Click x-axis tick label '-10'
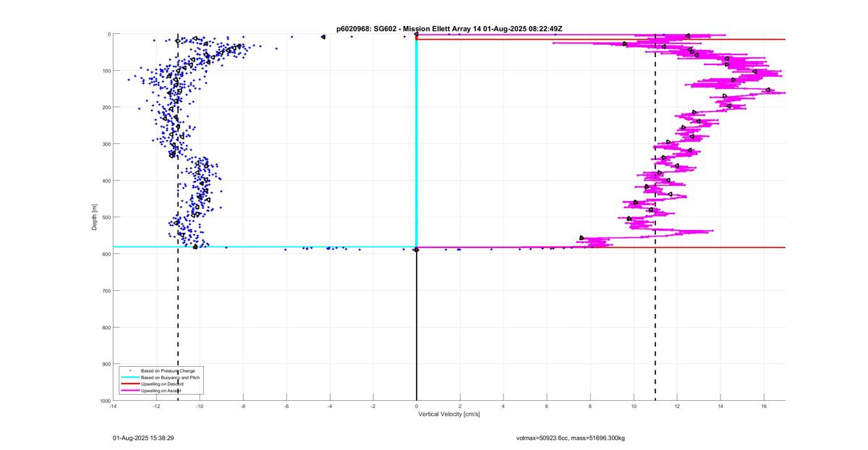The image size is (868, 450). tap(200, 406)
